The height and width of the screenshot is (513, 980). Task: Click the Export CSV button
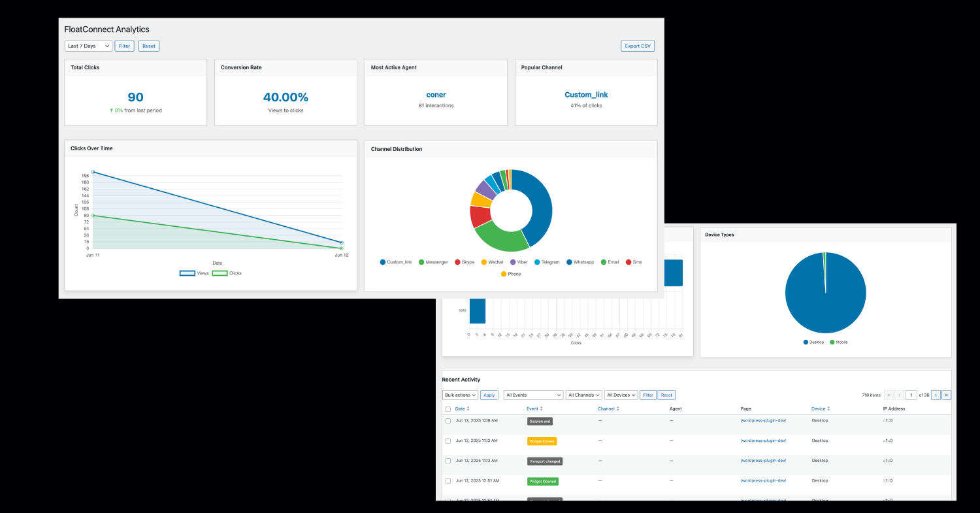coord(638,46)
